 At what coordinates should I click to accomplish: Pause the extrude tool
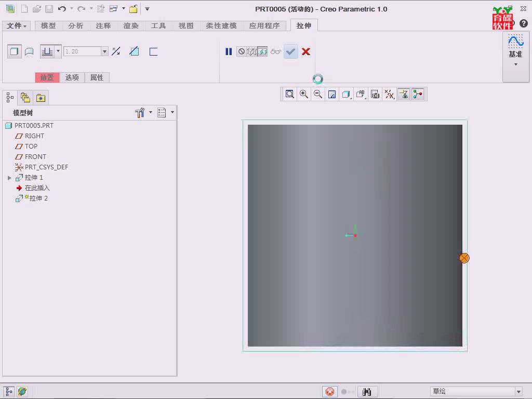tap(229, 51)
